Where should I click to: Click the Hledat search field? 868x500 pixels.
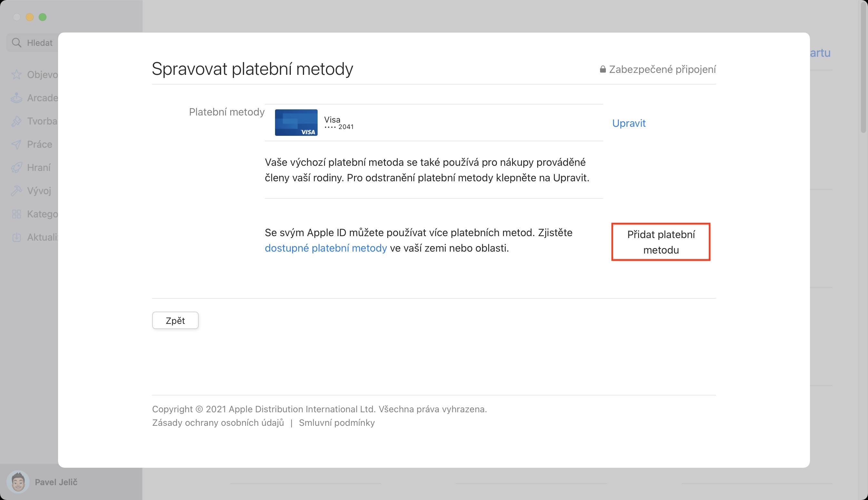[x=39, y=43]
